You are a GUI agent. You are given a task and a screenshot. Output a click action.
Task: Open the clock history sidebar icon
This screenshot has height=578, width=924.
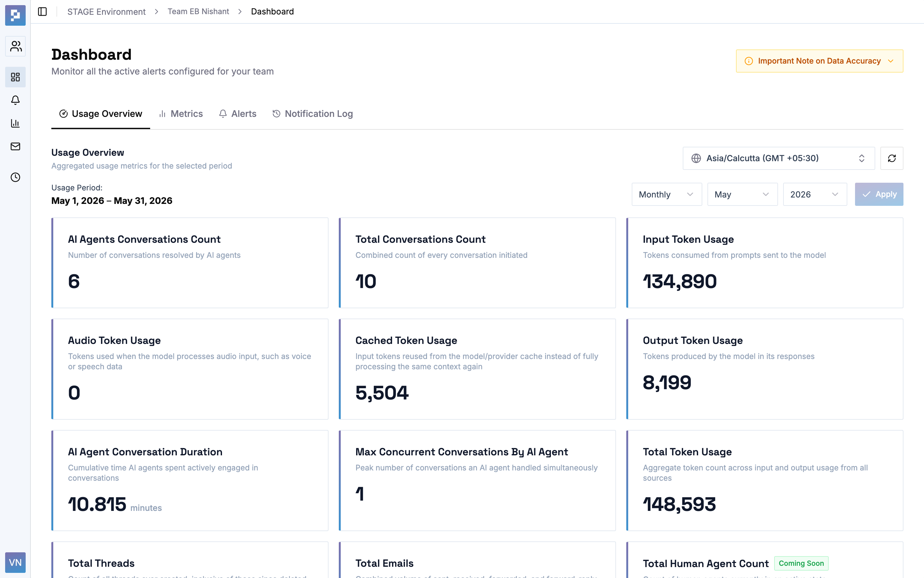[x=15, y=177]
